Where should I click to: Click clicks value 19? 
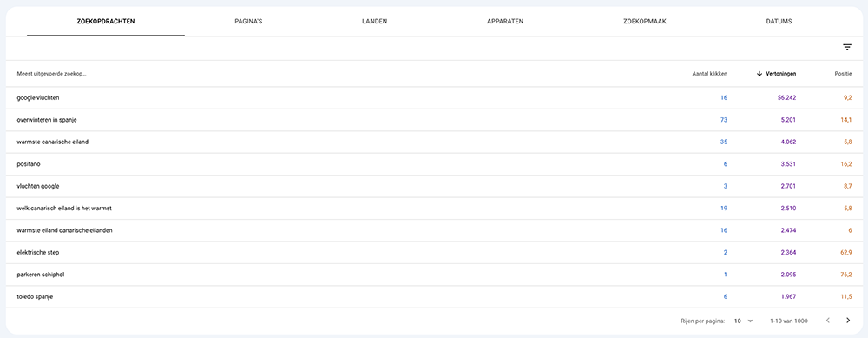point(724,209)
